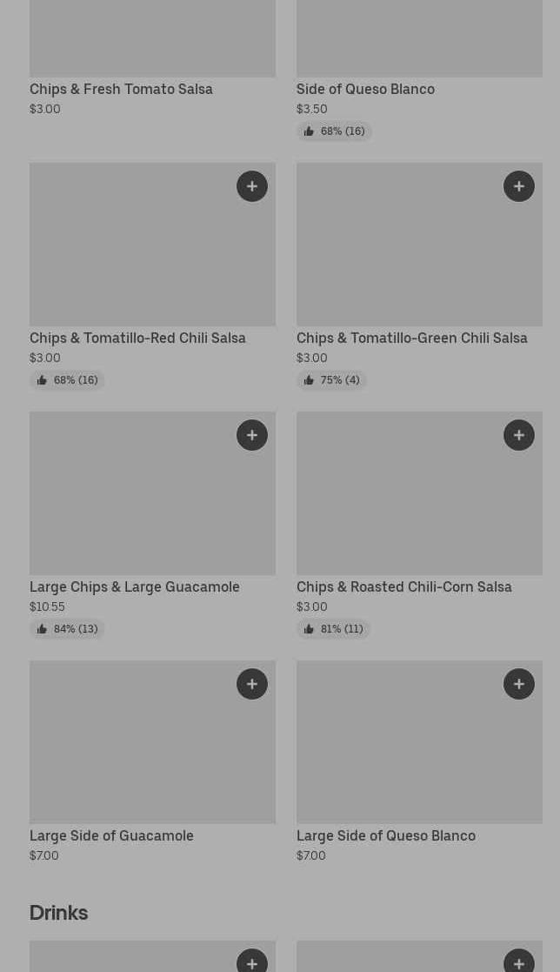Screen dimensions: 560x972
Task: Click Chips & Tomatillo-Red Chili Salsa title
Action: [x=137, y=338]
